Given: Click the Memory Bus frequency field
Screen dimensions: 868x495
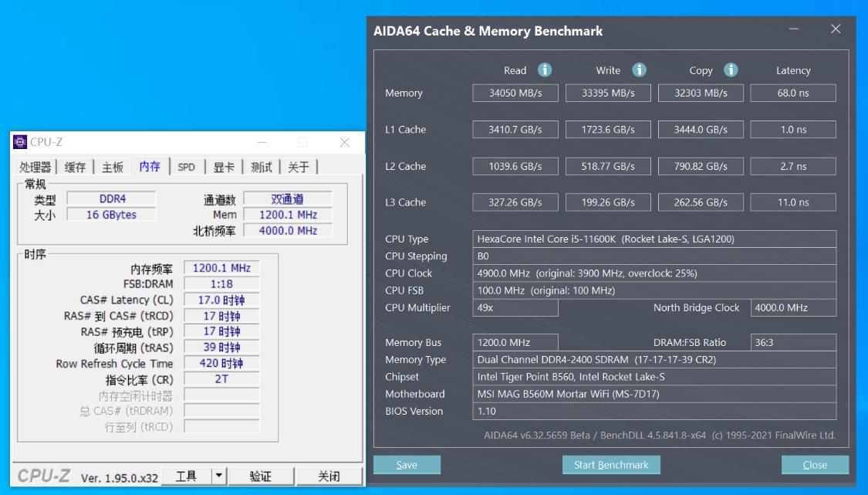Looking at the screenshot, I should coord(515,342).
